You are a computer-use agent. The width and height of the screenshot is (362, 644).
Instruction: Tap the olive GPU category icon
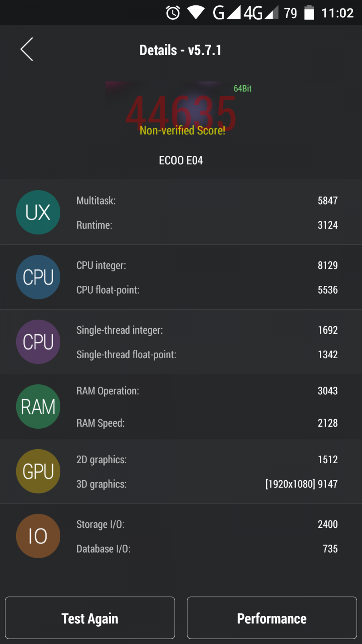point(38,471)
